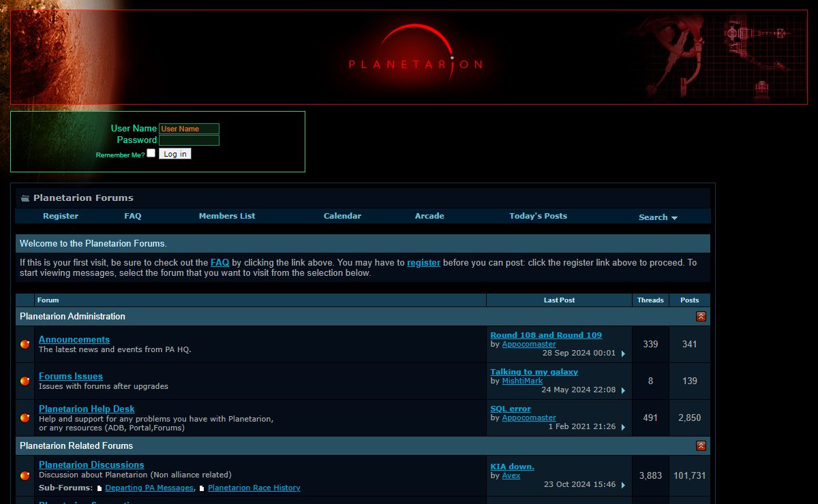
Task: Click the Planetarion Help Desk status icon
Action: pyautogui.click(x=25, y=418)
